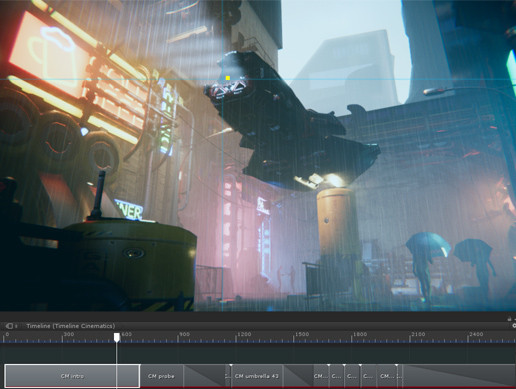This screenshot has height=389, width=516.
Task: Jump to frame 2400 on ruler
Action: [476, 334]
